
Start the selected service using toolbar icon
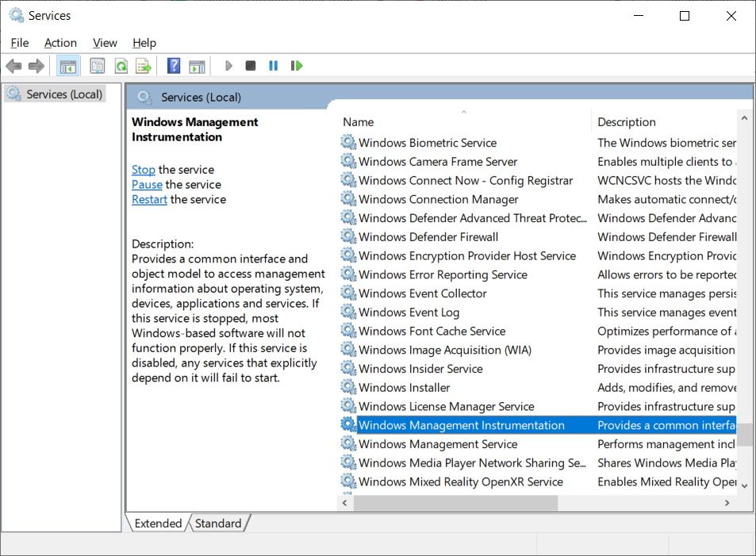point(228,65)
